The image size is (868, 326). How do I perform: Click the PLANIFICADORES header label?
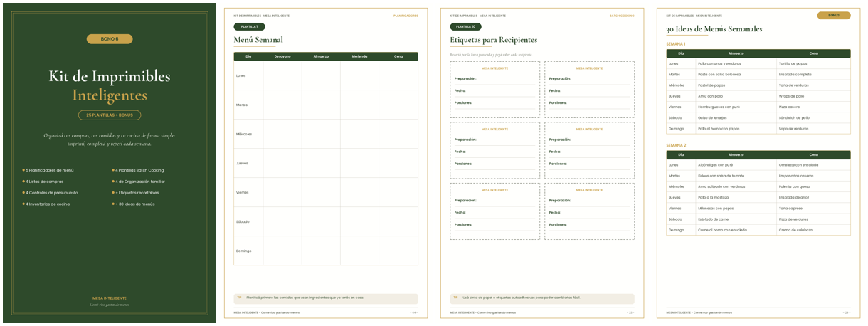click(406, 15)
